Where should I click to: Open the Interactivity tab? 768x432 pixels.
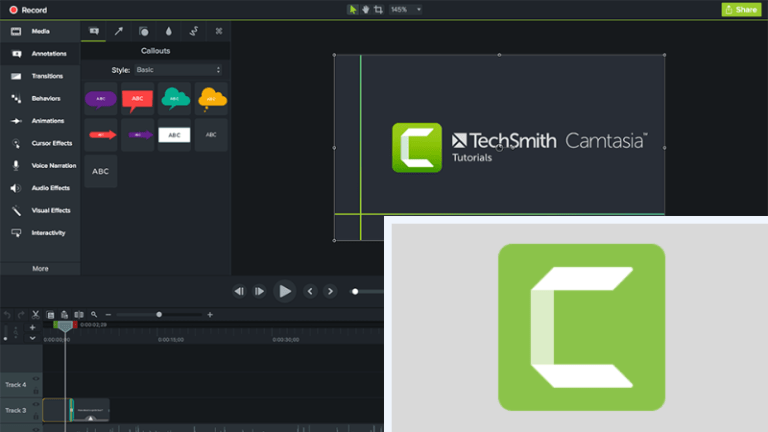click(x=40, y=233)
